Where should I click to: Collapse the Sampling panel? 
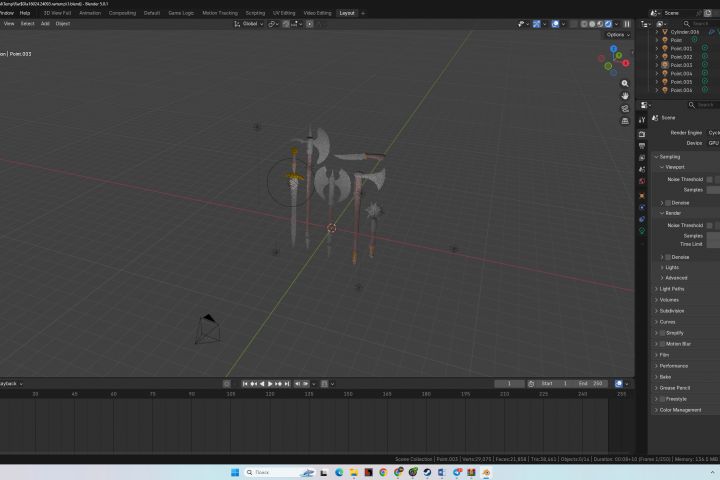tap(669, 157)
